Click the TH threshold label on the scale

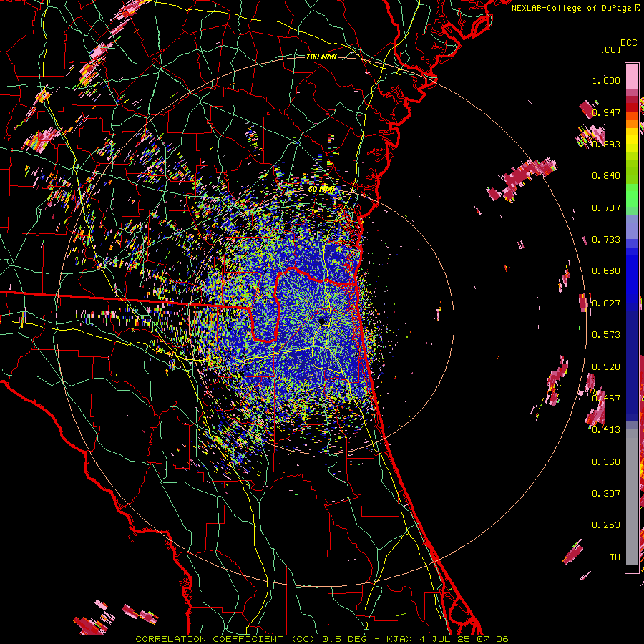click(615, 557)
